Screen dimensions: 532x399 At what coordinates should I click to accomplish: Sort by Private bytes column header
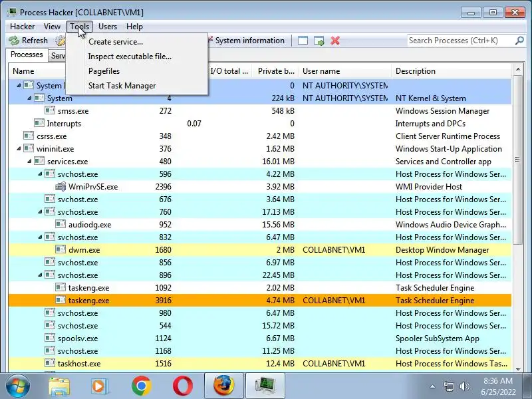click(x=275, y=71)
